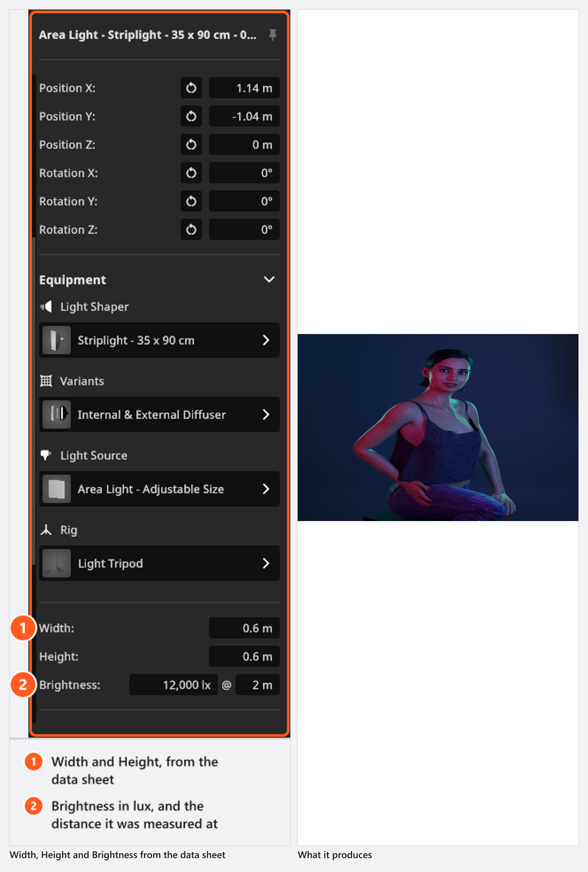Screen dimensions: 588x872
Task: Click the 'Brightness:' label
Action: coord(70,685)
